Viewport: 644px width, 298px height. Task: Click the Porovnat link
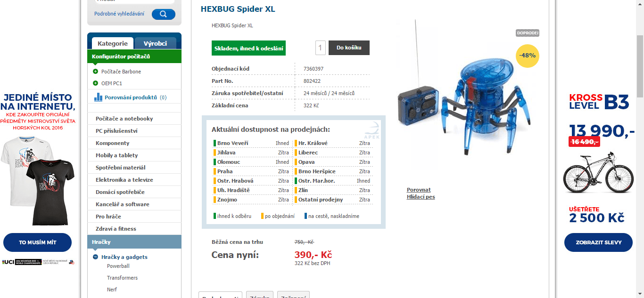(419, 190)
